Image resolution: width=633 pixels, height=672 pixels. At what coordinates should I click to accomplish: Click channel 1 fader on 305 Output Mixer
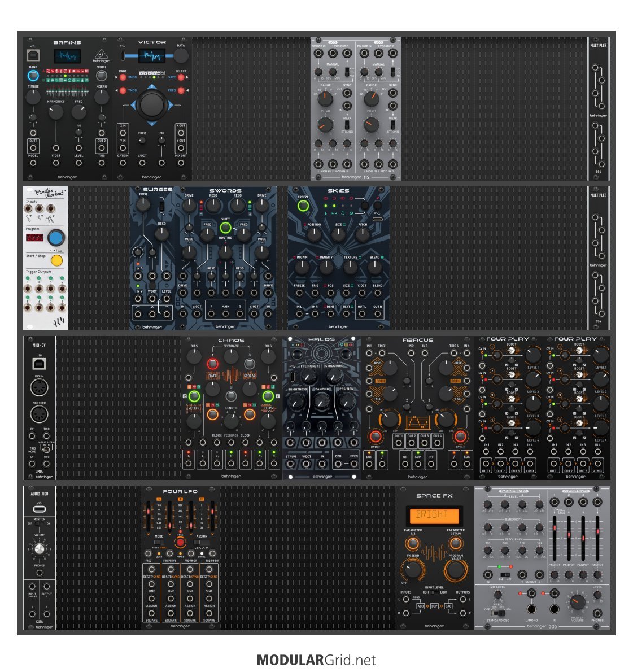tap(554, 538)
